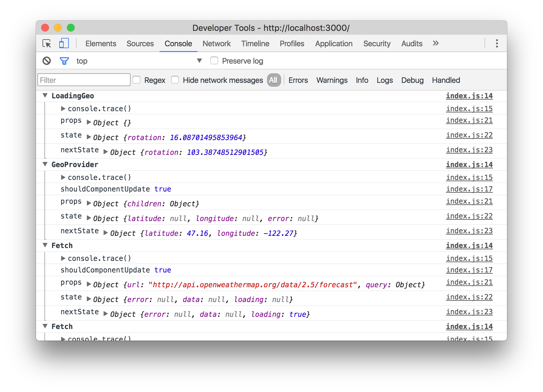Activate the inspect element picker icon
This screenshot has width=543, height=392.
click(x=47, y=43)
